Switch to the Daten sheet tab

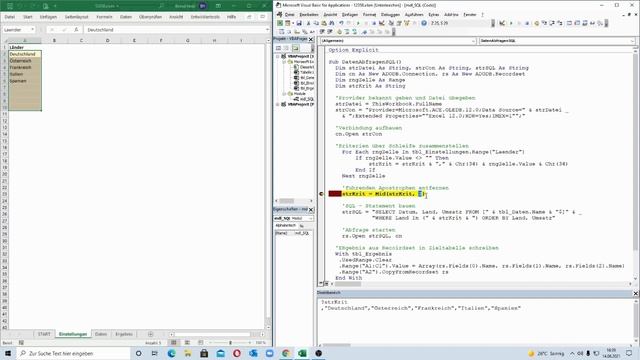coord(101,334)
